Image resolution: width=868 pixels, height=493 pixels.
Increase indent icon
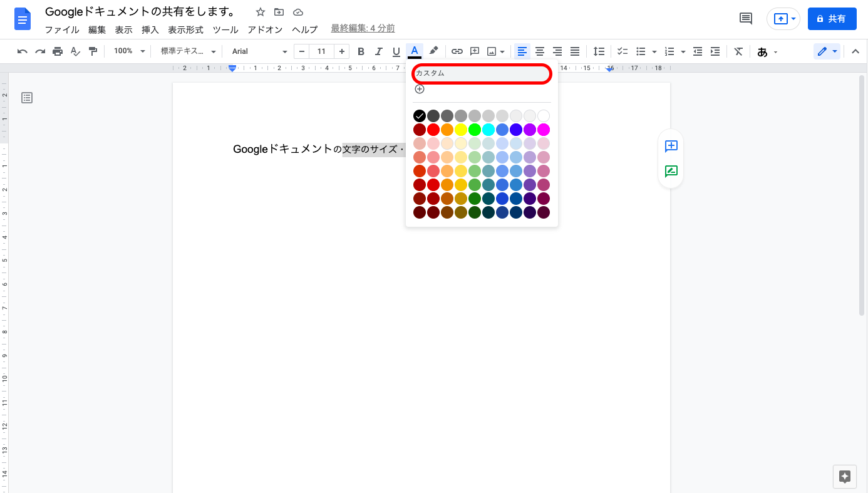point(715,51)
